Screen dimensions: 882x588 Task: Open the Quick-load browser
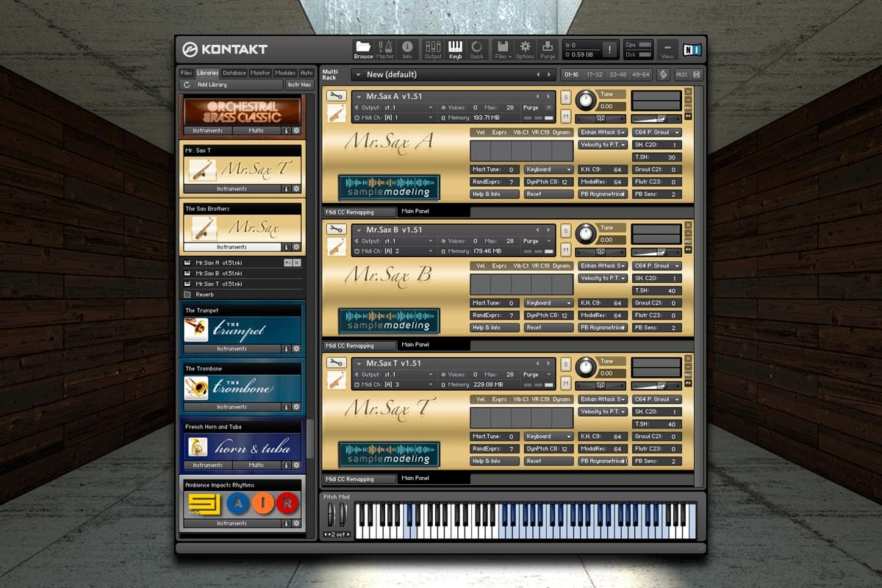[x=477, y=49]
